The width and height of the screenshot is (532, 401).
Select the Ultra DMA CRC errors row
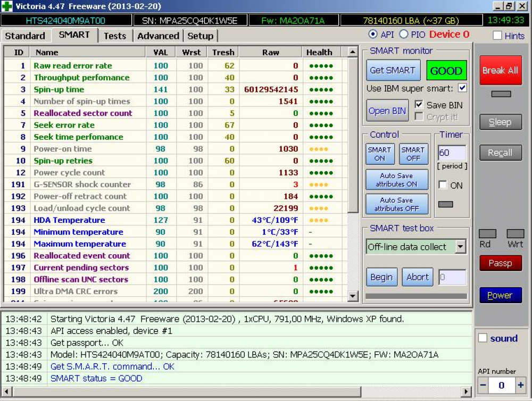coord(176,291)
